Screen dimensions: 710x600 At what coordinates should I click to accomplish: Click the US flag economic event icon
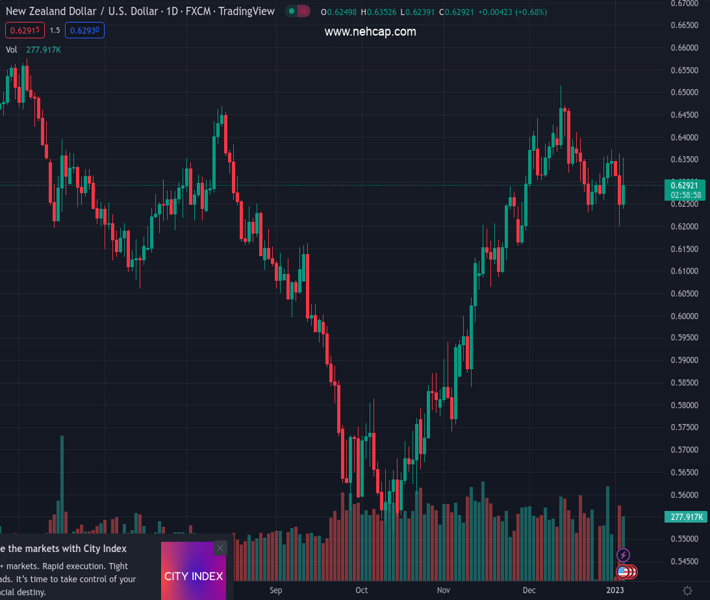point(624,571)
